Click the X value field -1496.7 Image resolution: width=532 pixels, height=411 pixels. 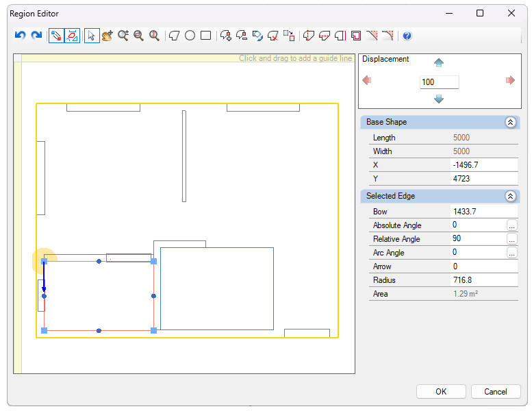pyautogui.click(x=484, y=165)
